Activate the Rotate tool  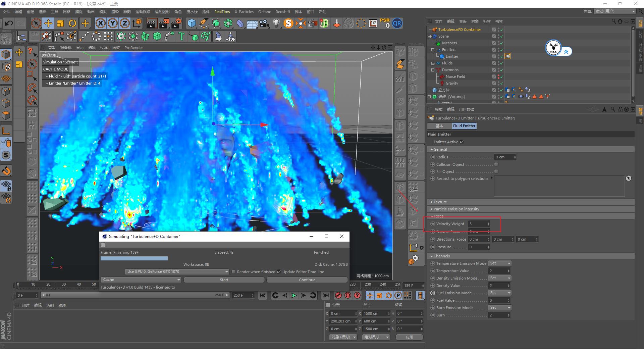[x=72, y=23]
